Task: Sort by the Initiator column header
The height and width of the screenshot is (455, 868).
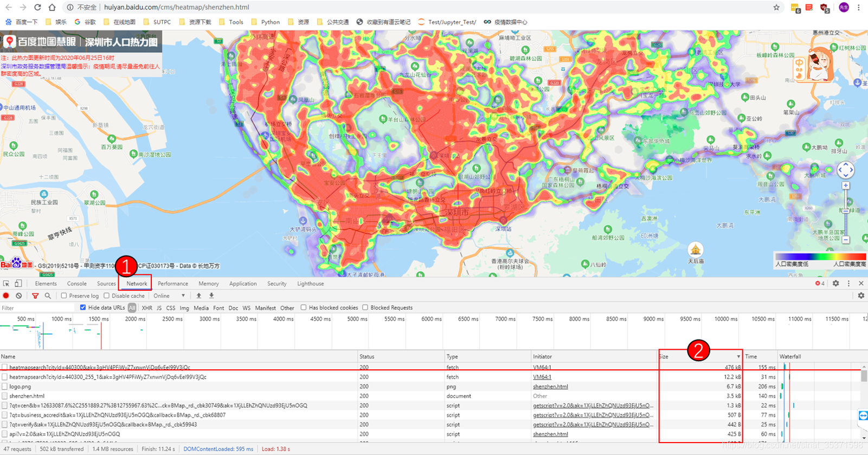Action: pos(594,356)
